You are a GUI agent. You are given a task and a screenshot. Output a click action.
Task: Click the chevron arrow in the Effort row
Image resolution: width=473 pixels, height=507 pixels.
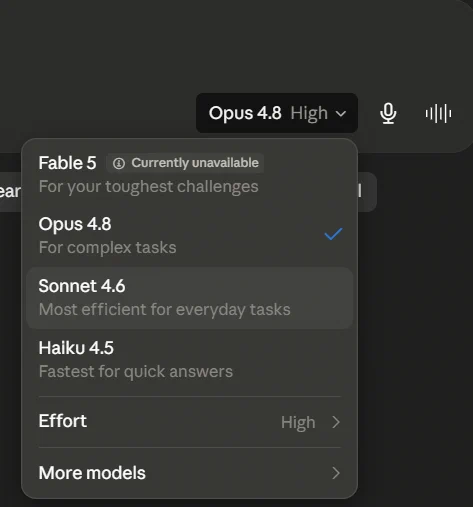tap(336, 422)
